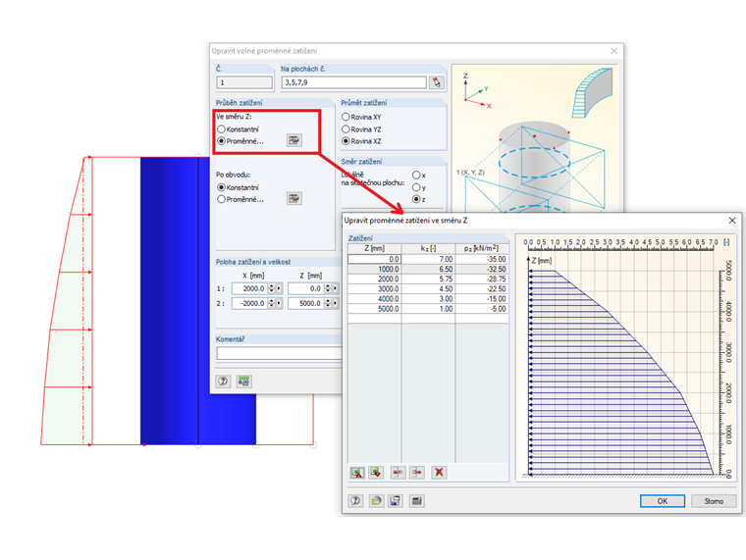Click spinner of Z field for point 2

point(327,303)
